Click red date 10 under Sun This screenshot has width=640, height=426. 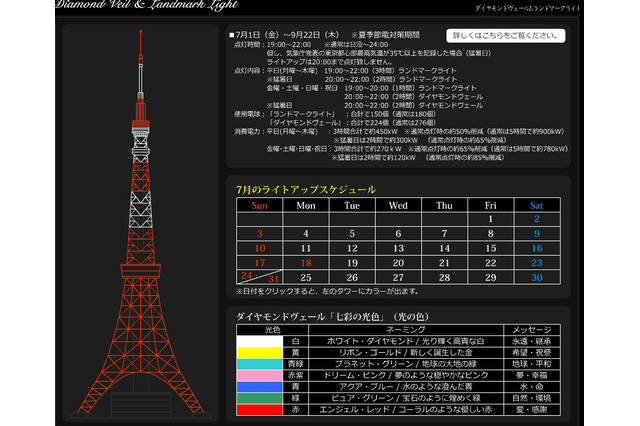[260, 248]
